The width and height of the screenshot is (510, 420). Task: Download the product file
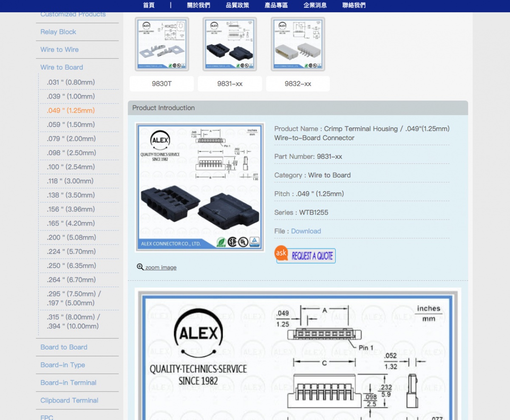click(x=306, y=231)
